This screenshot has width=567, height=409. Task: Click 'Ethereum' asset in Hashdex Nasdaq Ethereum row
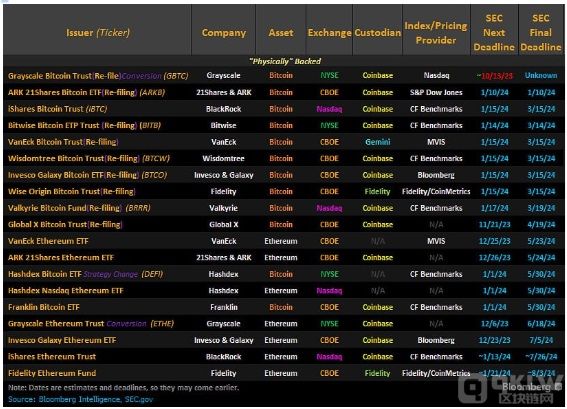(x=281, y=291)
